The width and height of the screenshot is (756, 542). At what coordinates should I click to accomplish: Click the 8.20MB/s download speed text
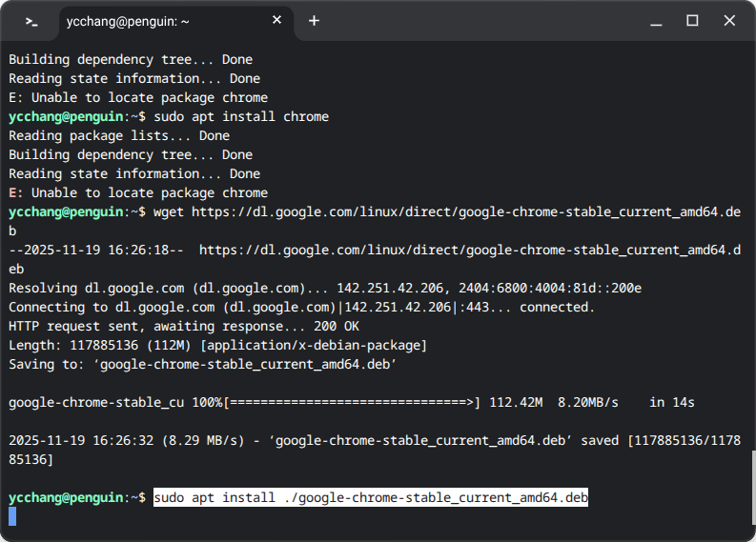[x=584, y=402]
